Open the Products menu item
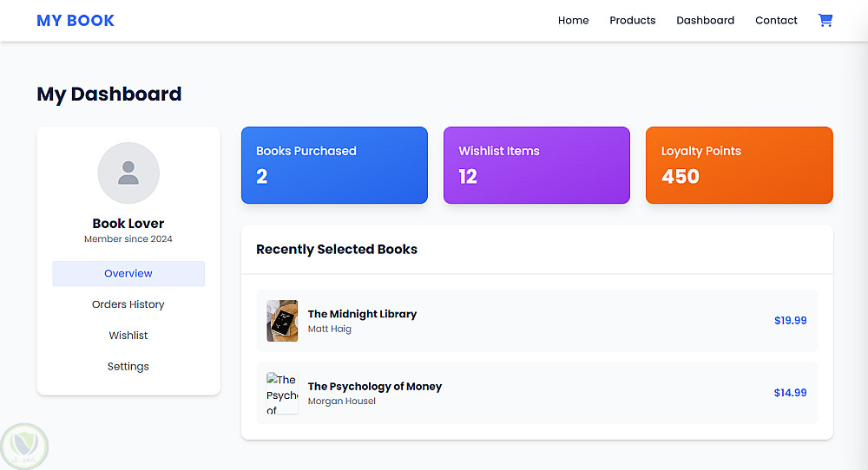868x470 pixels. (x=632, y=21)
